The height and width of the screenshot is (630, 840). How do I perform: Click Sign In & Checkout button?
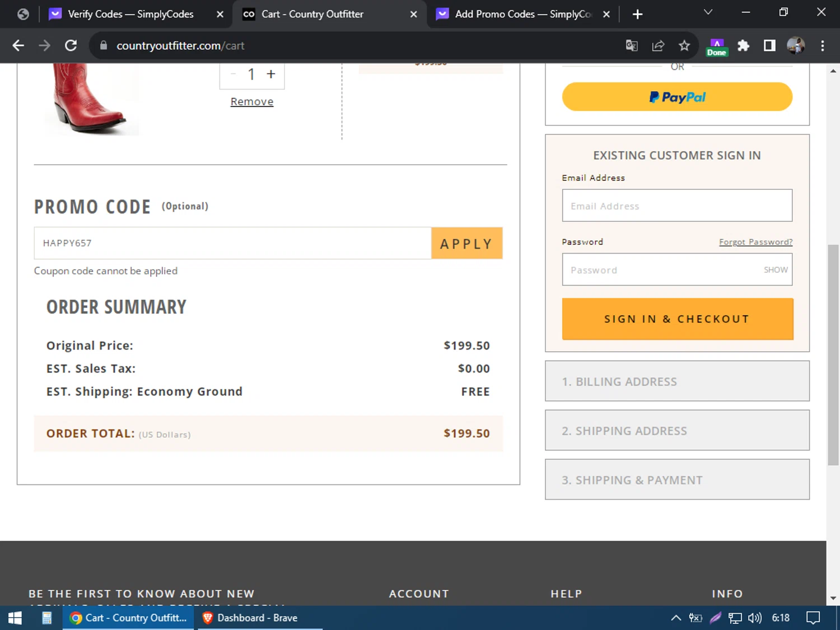point(678,319)
